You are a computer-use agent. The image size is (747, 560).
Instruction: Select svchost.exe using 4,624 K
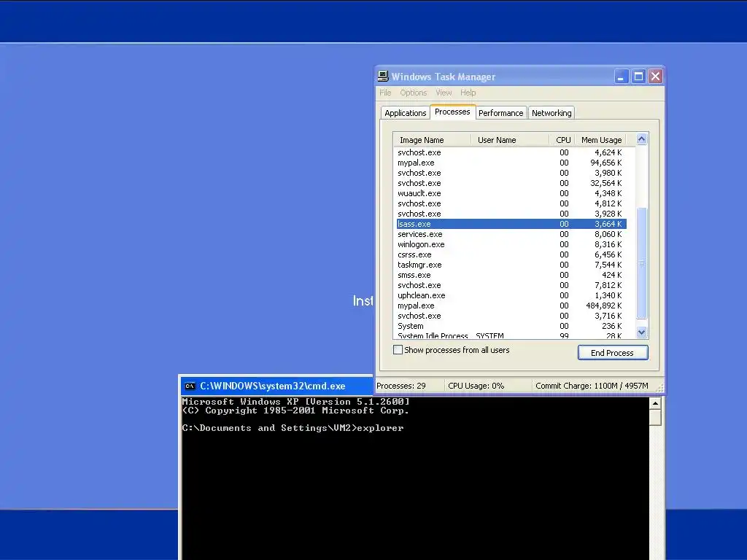pyautogui.click(x=511, y=152)
